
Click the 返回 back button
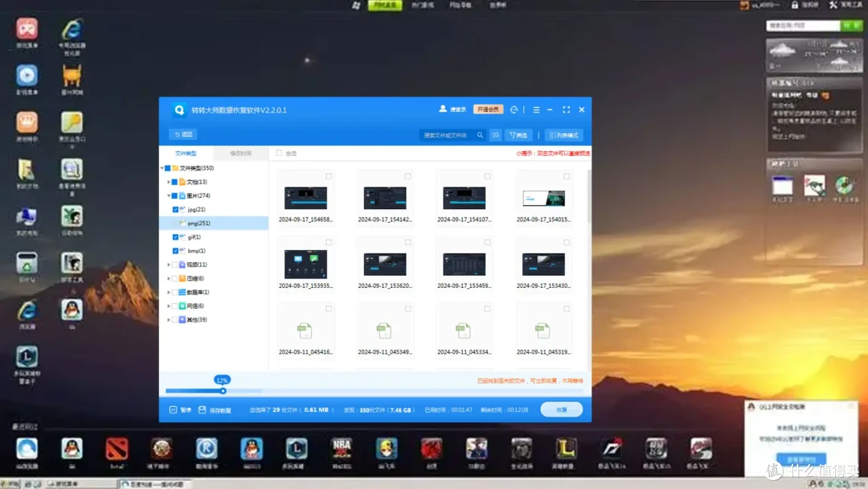point(183,134)
